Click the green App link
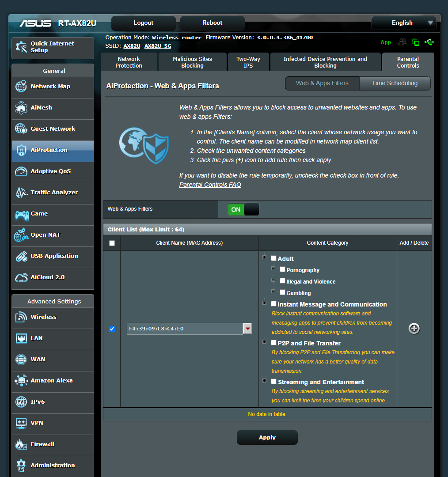The height and width of the screenshot is (477, 448). 386,42
